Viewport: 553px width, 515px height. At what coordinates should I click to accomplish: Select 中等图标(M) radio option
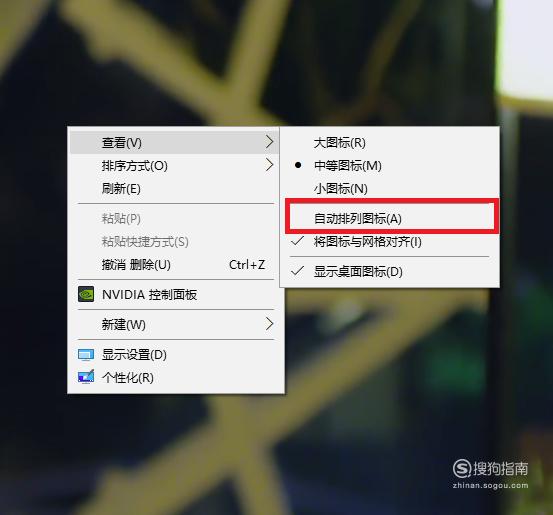tap(389, 165)
